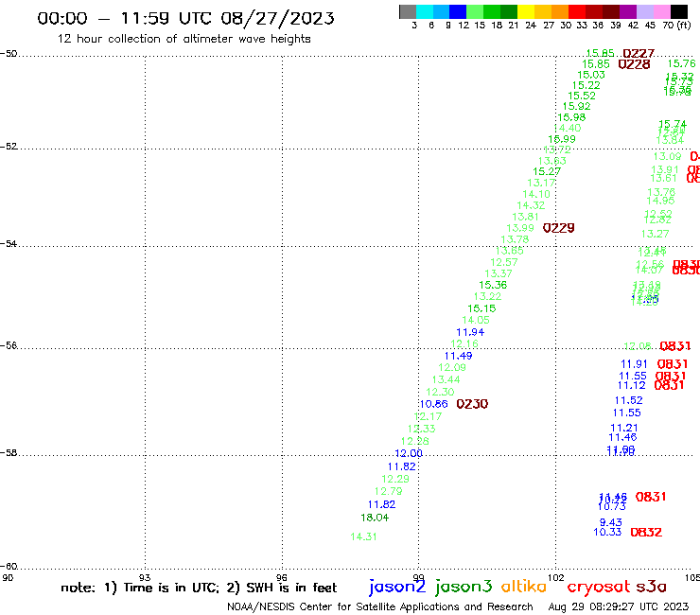This screenshot has height=615, width=700.
Task: Click the time marker 0228
Action: pos(634,64)
